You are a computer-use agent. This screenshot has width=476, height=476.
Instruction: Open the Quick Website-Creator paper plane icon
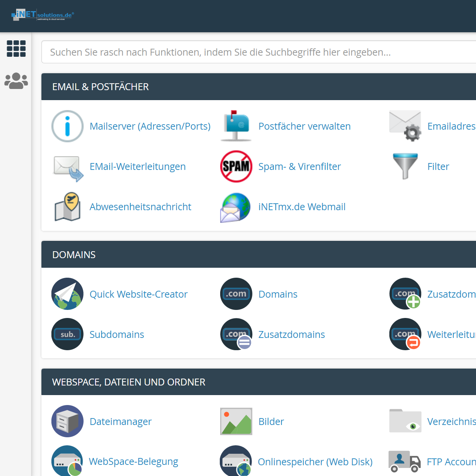(x=68, y=294)
